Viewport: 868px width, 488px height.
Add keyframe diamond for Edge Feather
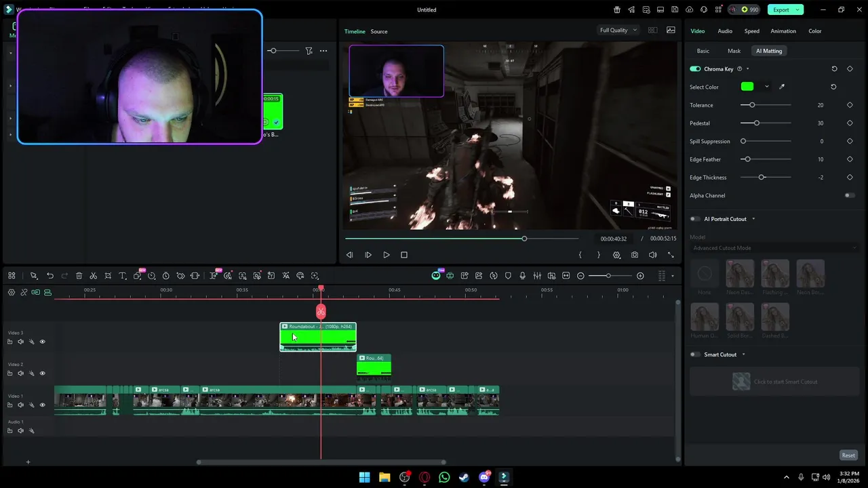click(x=850, y=159)
